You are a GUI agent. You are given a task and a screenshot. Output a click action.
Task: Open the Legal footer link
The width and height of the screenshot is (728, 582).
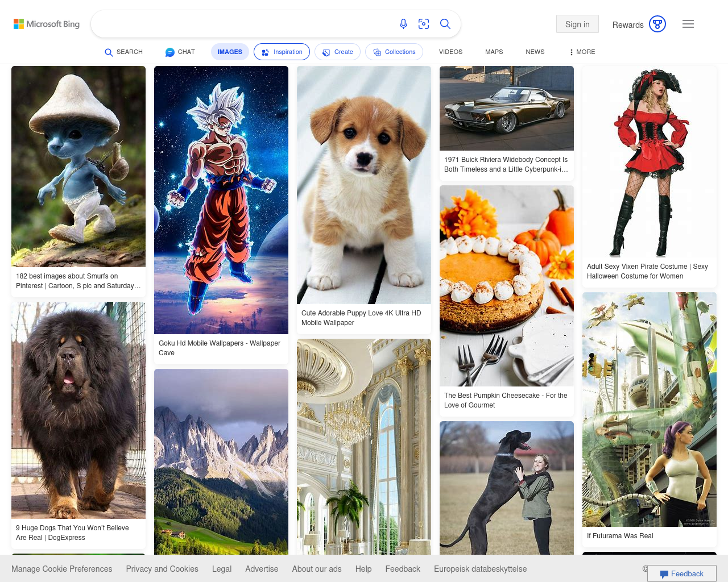click(222, 569)
